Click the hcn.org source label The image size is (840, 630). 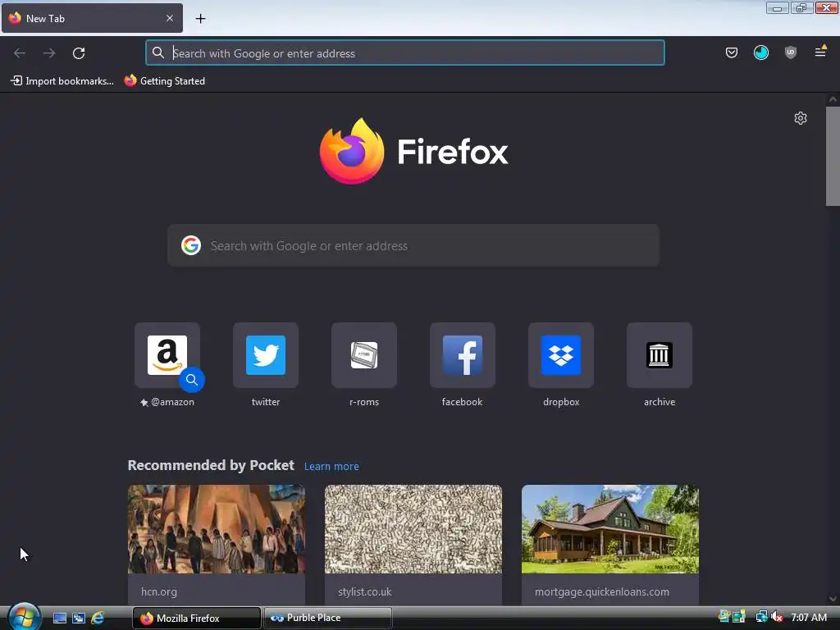[x=159, y=592]
